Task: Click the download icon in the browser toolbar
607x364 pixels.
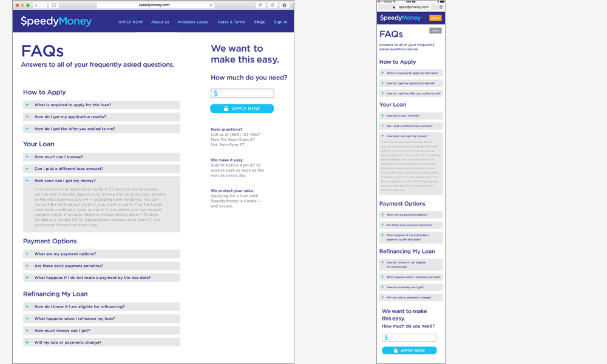Action: (x=284, y=5)
